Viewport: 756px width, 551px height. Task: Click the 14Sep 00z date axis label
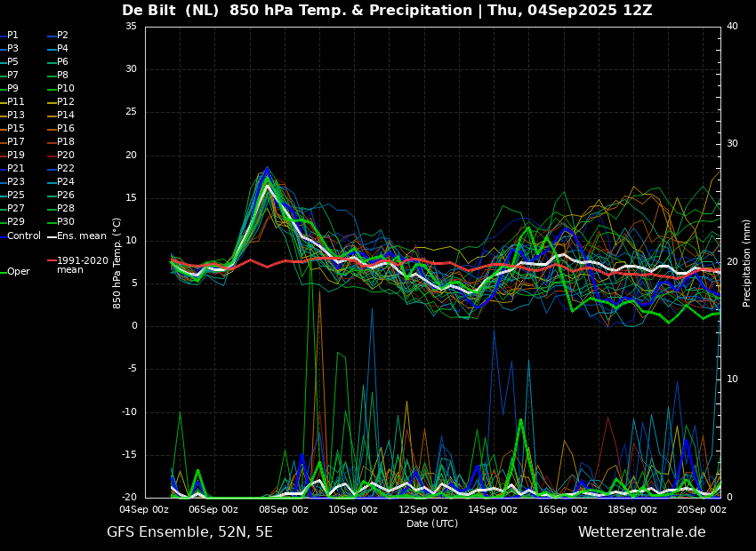click(494, 509)
